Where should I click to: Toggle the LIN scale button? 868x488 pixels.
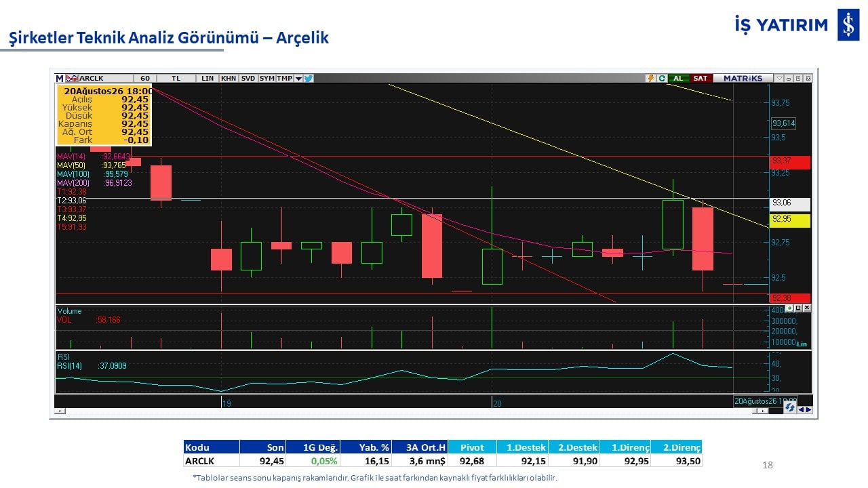point(208,79)
